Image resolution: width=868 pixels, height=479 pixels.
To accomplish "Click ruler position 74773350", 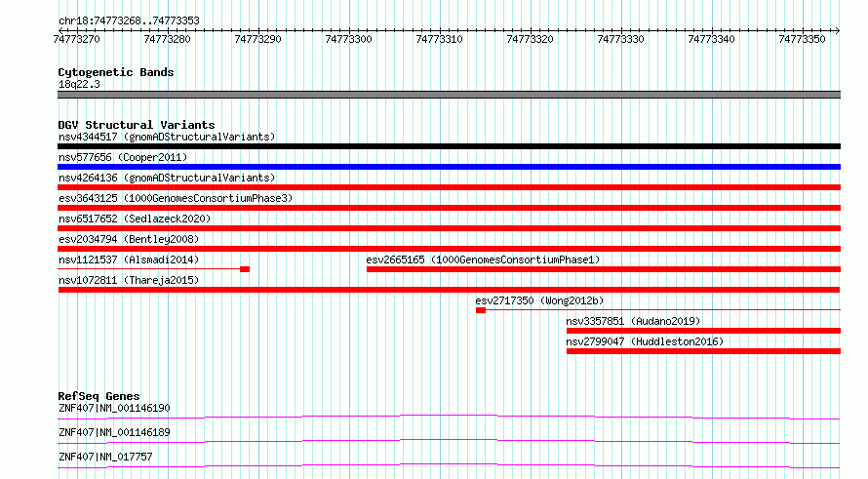I will (x=802, y=39).
